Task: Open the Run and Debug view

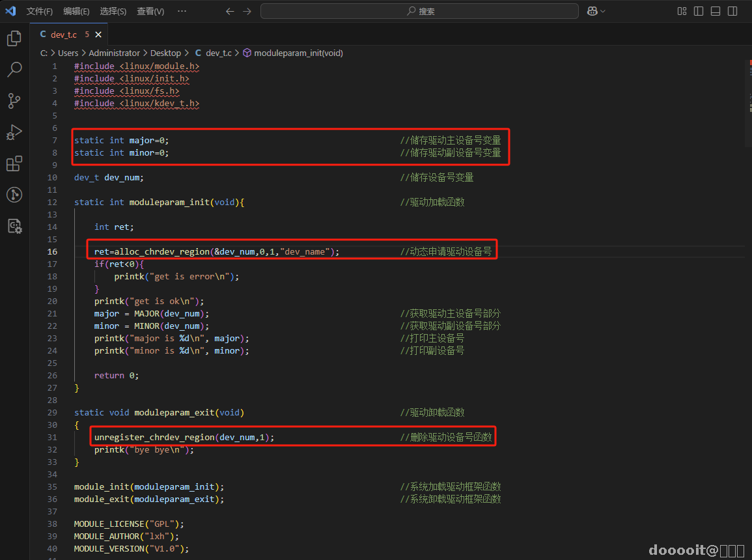Action: click(14, 132)
